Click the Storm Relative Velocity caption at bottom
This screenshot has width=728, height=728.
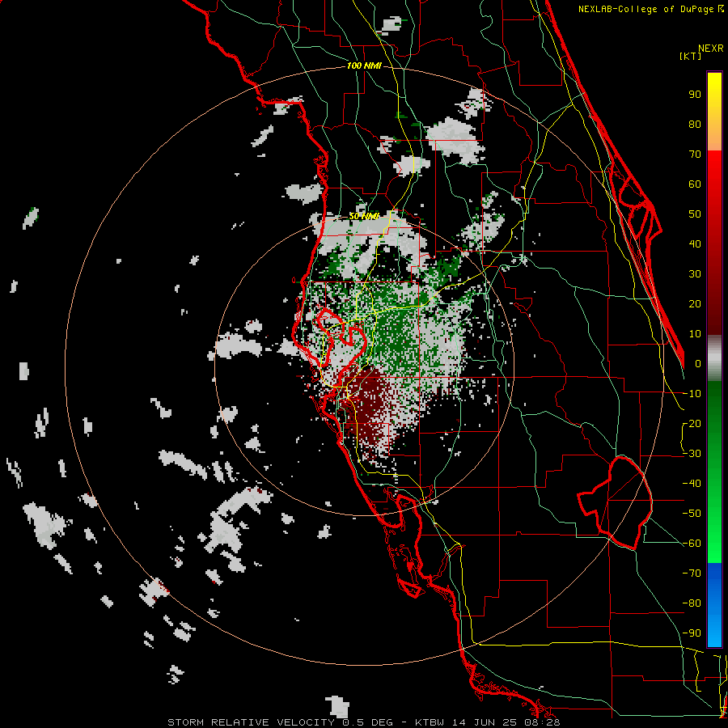pos(363,722)
